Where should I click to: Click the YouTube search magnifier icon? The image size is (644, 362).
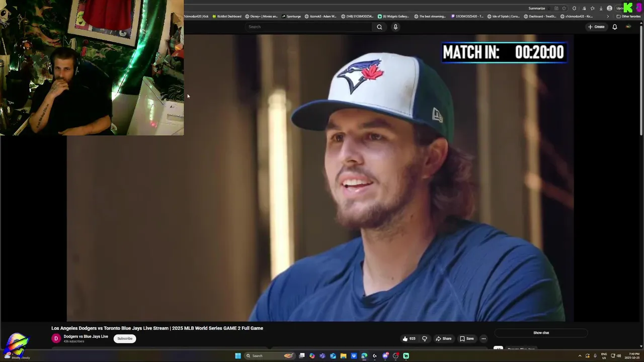coord(379,27)
